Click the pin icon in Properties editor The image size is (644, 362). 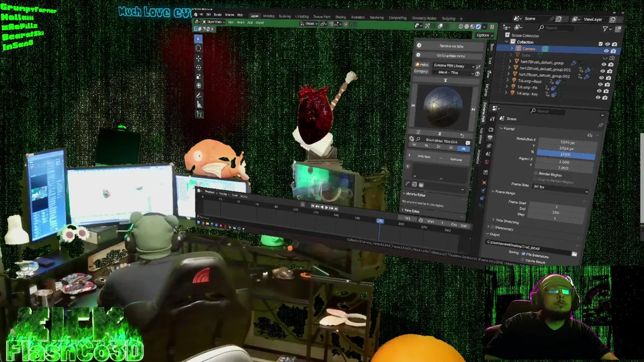pyautogui.click(x=600, y=125)
